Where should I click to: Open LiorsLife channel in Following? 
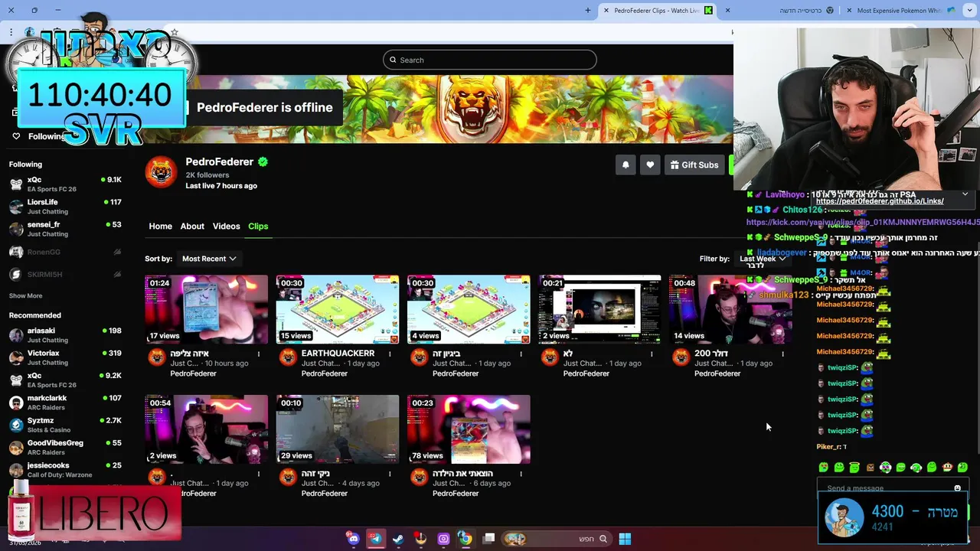click(x=65, y=207)
